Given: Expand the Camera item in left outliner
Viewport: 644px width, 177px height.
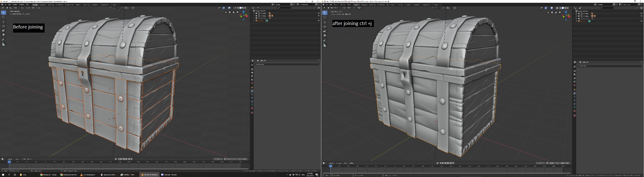Looking at the screenshot, I should pos(254,21).
